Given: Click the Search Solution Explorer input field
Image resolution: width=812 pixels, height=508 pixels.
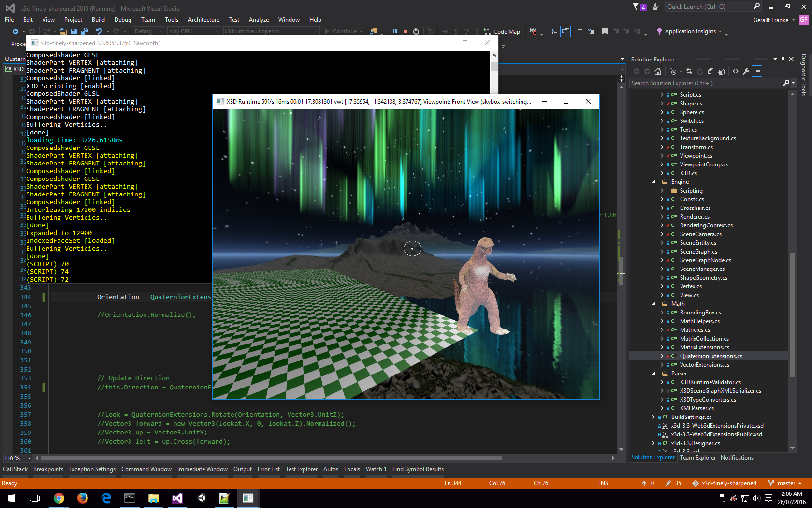Looking at the screenshot, I should tap(706, 83).
